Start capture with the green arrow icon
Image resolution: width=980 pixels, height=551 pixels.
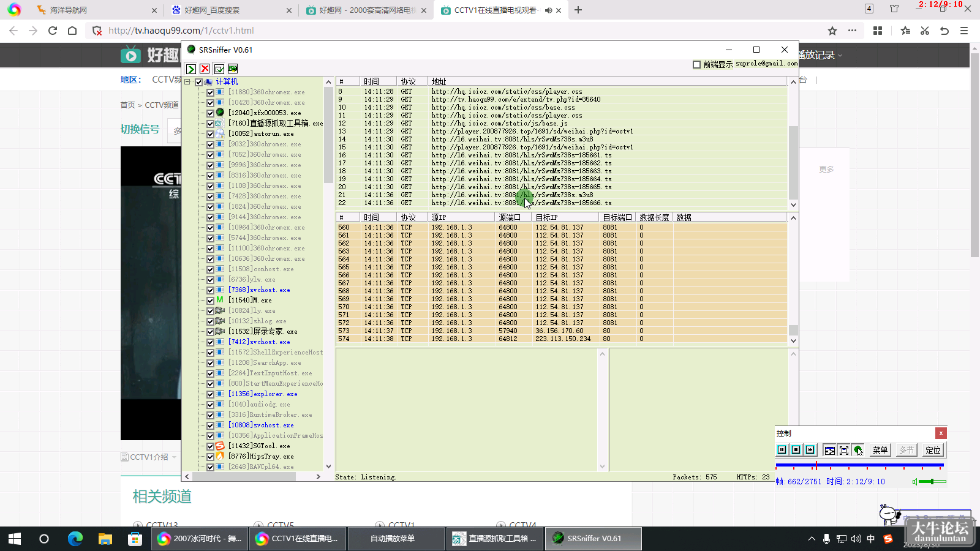pyautogui.click(x=191, y=69)
